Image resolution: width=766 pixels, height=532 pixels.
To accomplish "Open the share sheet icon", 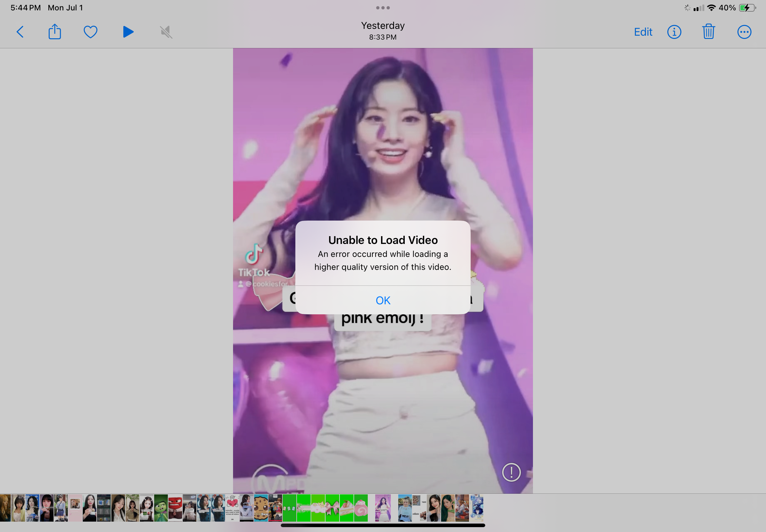I will (x=55, y=32).
